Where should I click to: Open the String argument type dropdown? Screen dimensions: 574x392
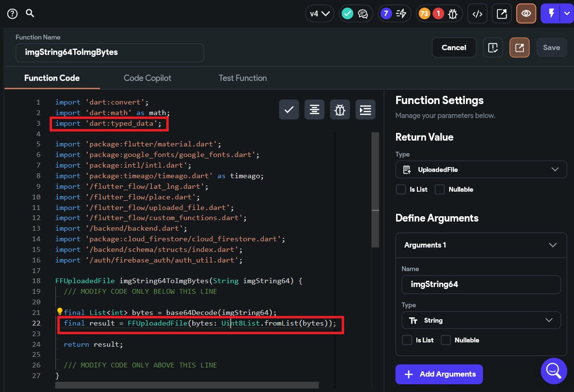(x=481, y=320)
